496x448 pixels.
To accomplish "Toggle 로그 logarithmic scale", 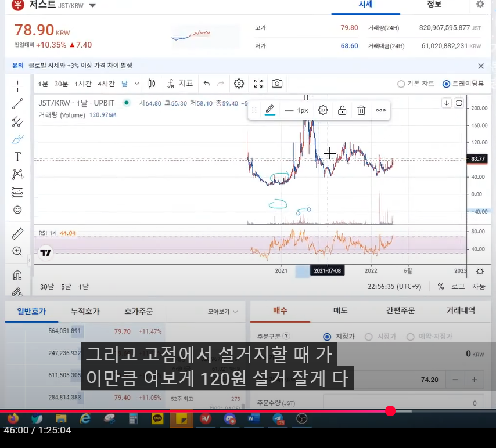I will (458, 287).
